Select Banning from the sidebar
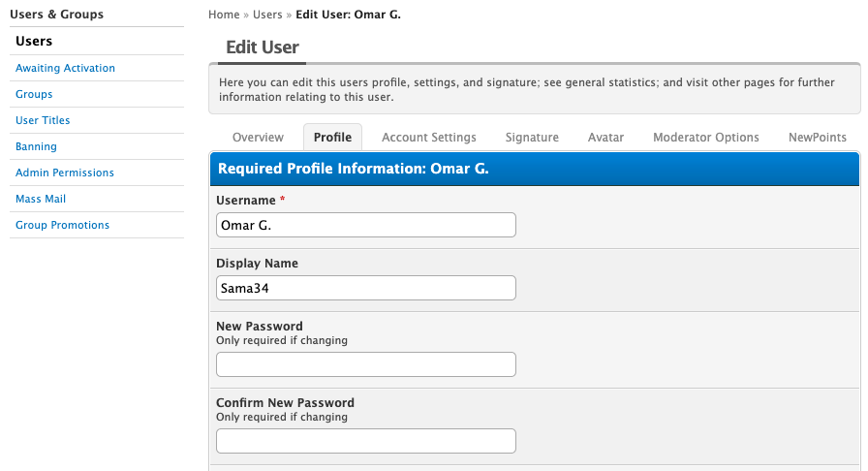This screenshot has height=471, width=868. coord(36,146)
